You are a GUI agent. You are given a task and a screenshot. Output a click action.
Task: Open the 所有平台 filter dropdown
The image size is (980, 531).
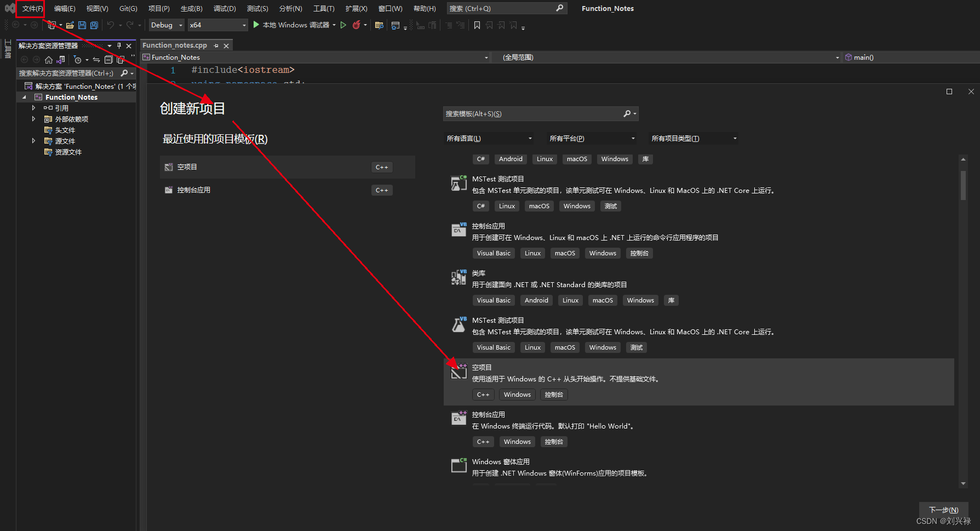click(x=592, y=139)
